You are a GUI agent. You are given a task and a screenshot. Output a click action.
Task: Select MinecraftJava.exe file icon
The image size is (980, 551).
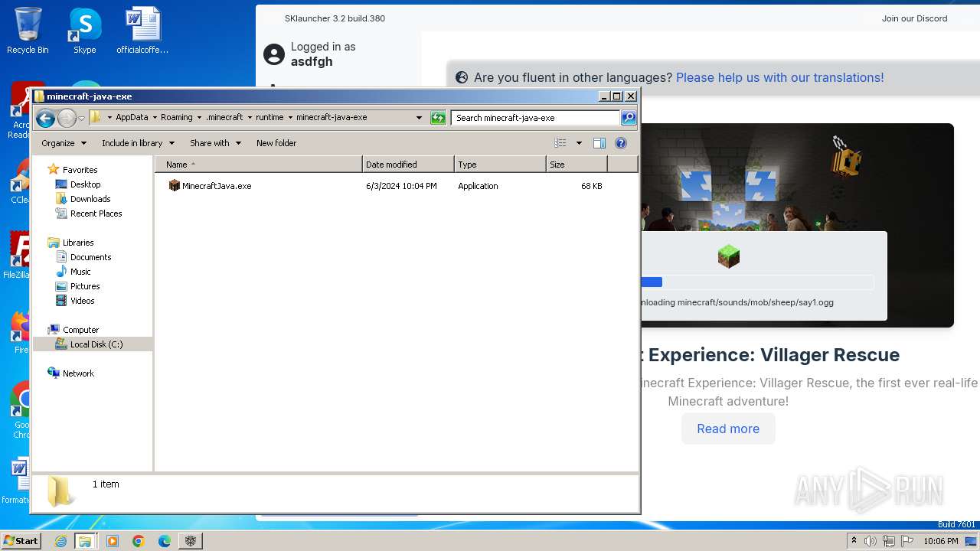(174, 186)
